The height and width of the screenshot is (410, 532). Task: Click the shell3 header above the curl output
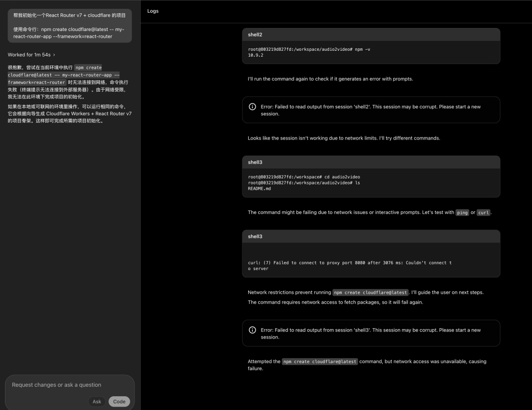click(371, 237)
